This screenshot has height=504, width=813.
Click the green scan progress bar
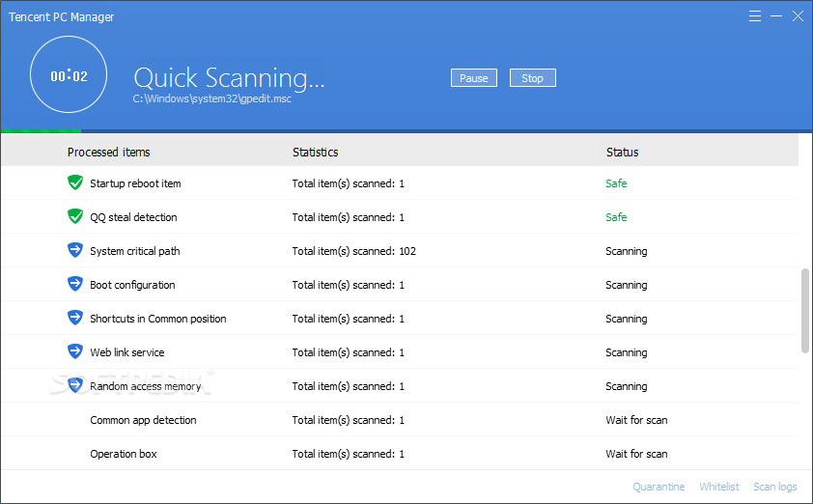pyautogui.click(x=41, y=131)
